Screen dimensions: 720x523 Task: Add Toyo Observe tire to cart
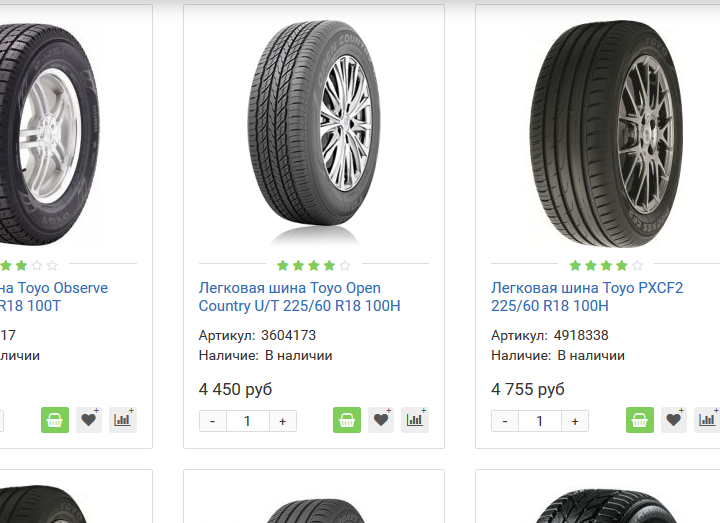click(x=55, y=420)
